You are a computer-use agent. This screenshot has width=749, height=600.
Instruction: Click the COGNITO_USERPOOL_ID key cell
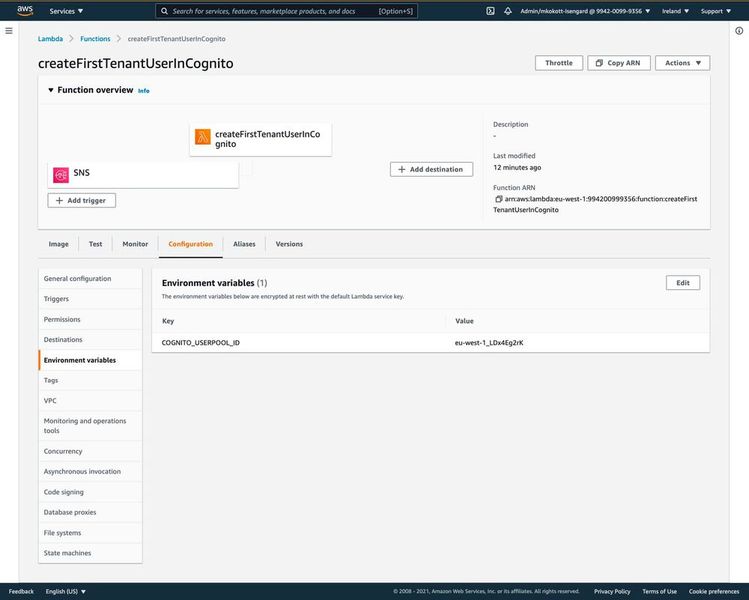click(201, 343)
